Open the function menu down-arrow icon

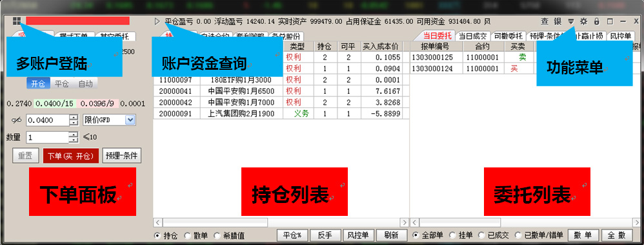571,21
